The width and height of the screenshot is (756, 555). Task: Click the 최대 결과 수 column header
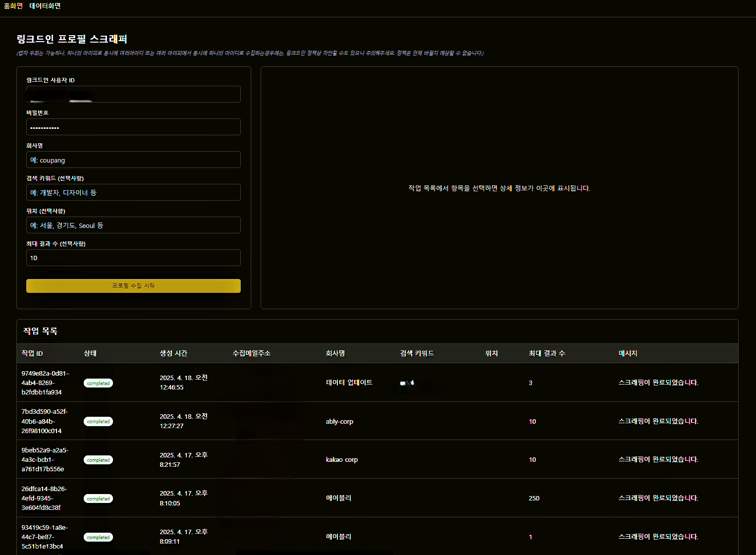(546, 353)
